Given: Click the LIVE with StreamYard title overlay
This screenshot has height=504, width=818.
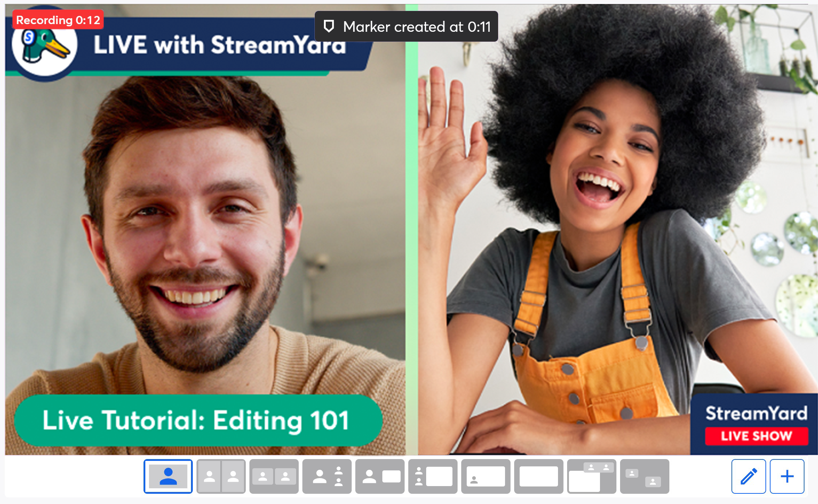Looking at the screenshot, I should click(x=219, y=45).
